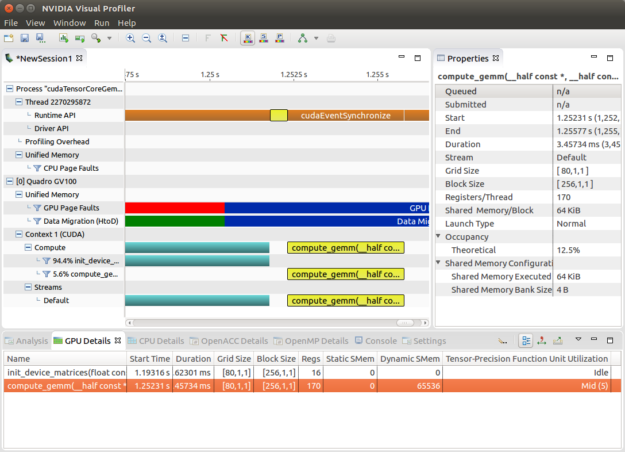The height and width of the screenshot is (452, 625).
Task: Close the NewSession1 tab
Action: click(x=79, y=58)
